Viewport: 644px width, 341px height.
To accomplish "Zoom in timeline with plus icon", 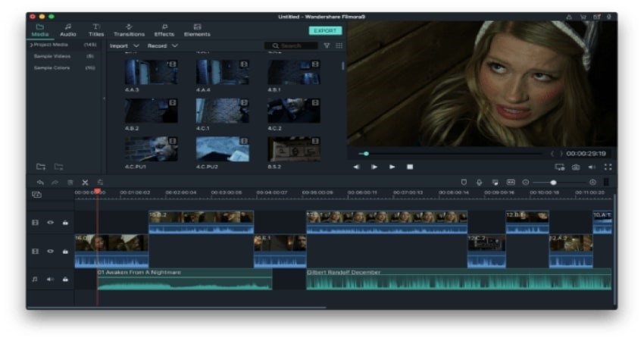I will (x=592, y=182).
